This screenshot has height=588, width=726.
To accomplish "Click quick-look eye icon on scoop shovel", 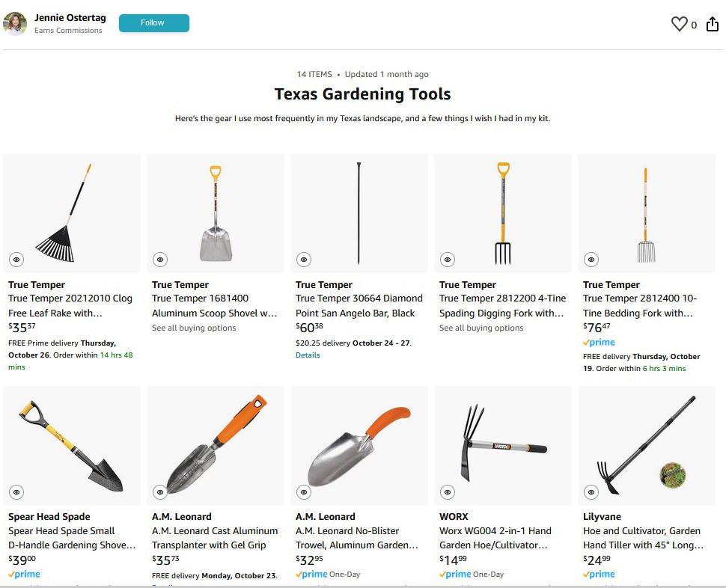I will click(160, 260).
